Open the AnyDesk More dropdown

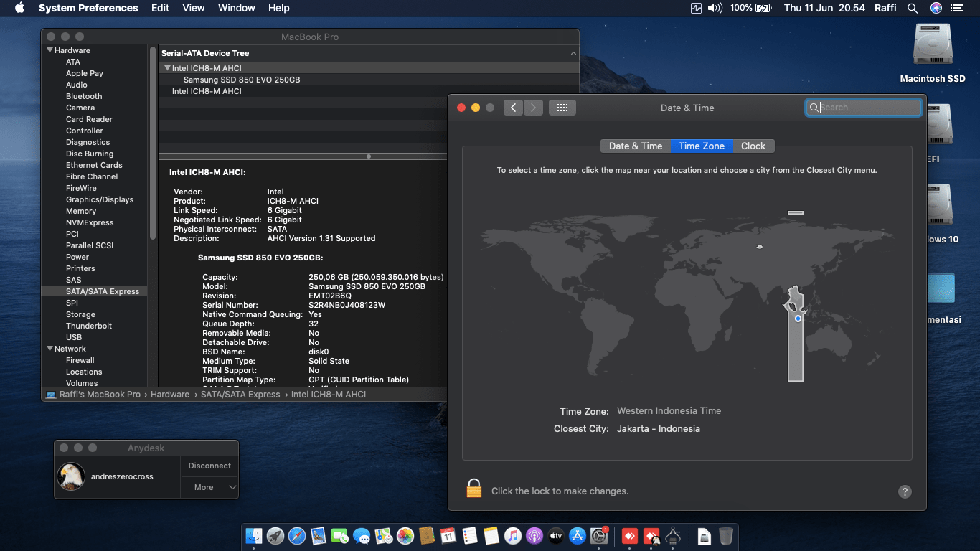pyautogui.click(x=209, y=487)
